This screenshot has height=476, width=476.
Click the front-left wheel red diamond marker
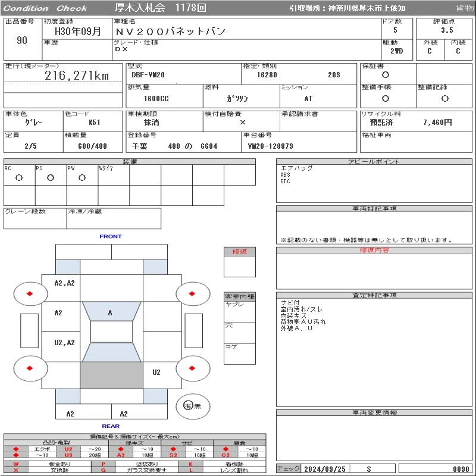[x=30, y=293]
